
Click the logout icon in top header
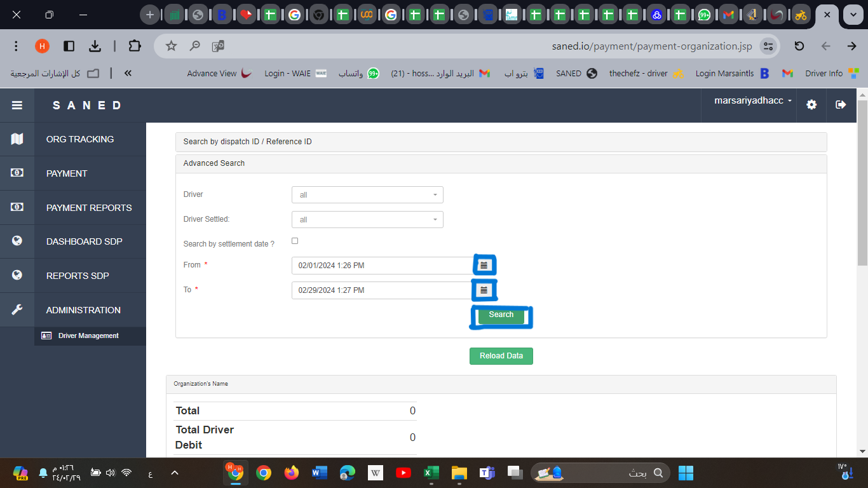click(841, 105)
